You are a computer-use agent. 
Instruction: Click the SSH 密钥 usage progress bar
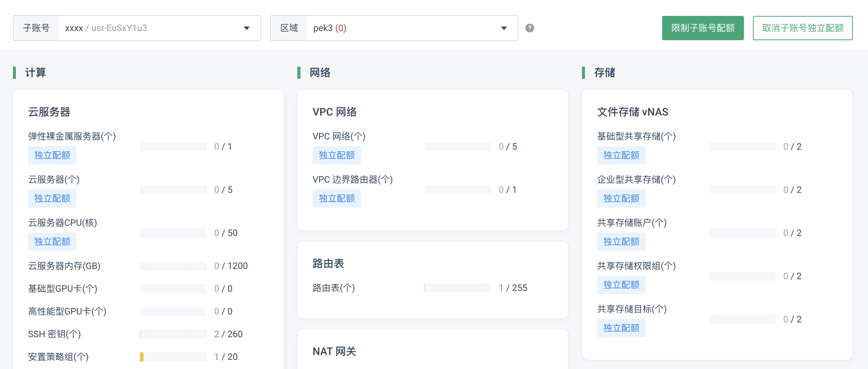[173, 334]
